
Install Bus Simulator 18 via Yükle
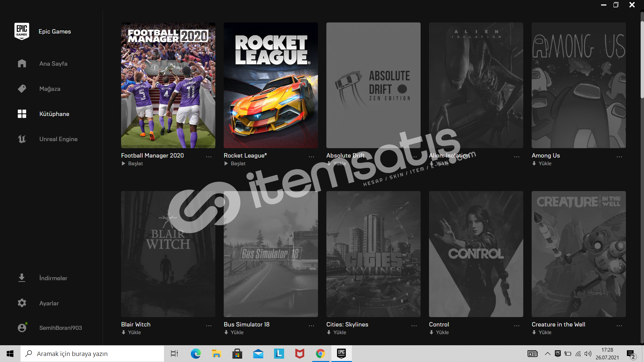[234, 333]
